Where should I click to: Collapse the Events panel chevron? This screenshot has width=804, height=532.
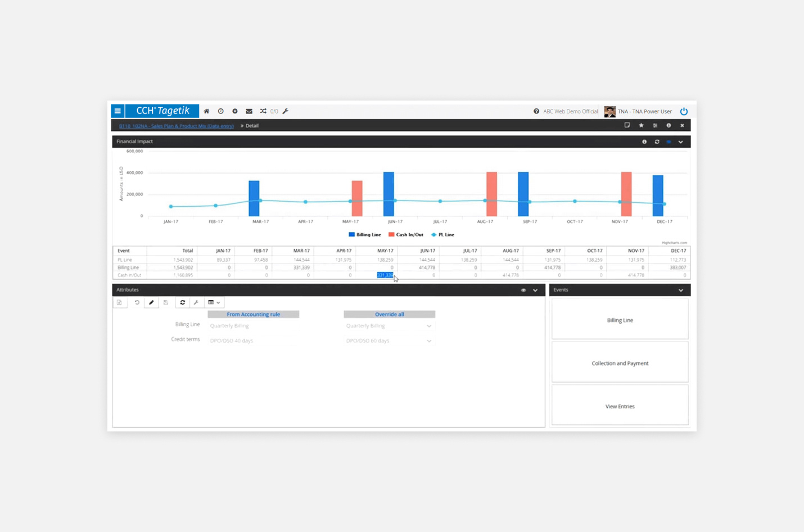(680, 290)
